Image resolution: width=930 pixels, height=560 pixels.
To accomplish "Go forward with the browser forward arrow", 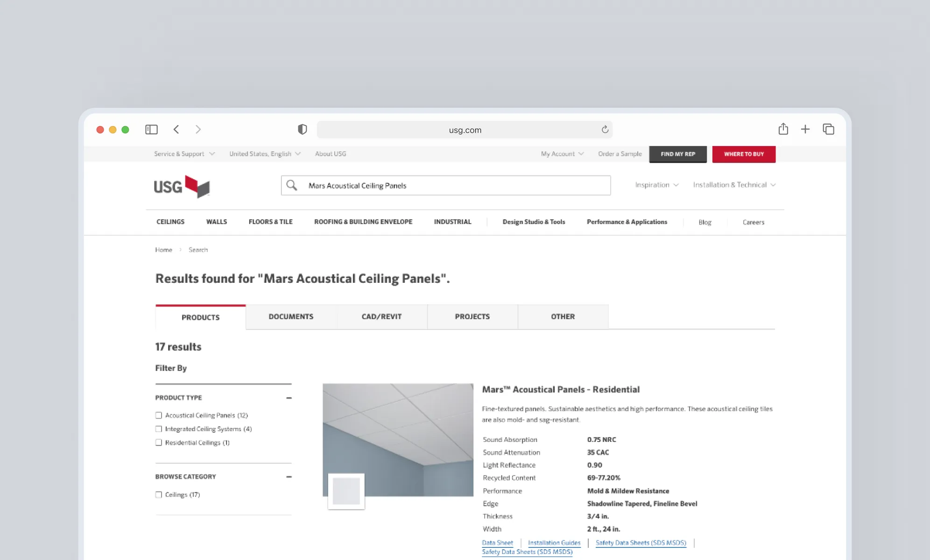I will (x=198, y=130).
